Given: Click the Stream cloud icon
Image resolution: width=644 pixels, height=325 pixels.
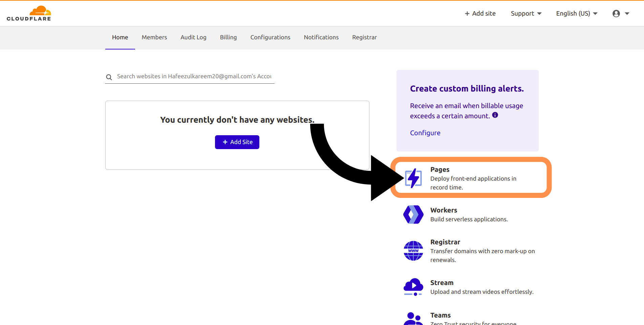Looking at the screenshot, I should [413, 286].
